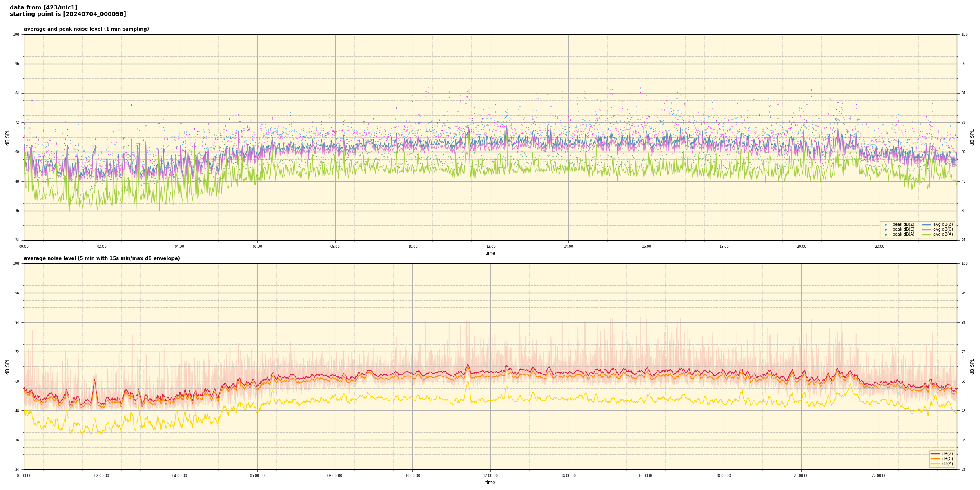Click the 'time' x-axis label of top chart
Screen dimensions: 980x490
click(x=490, y=253)
